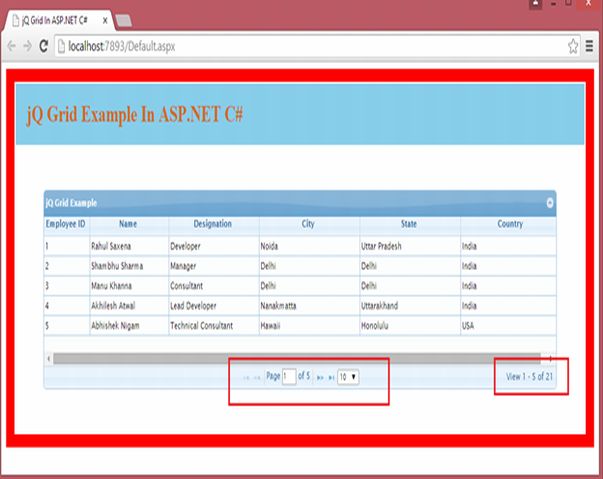This screenshot has height=479, width=603.
Task: Click the browser forward arrow
Action: click(x=27, y=46)
